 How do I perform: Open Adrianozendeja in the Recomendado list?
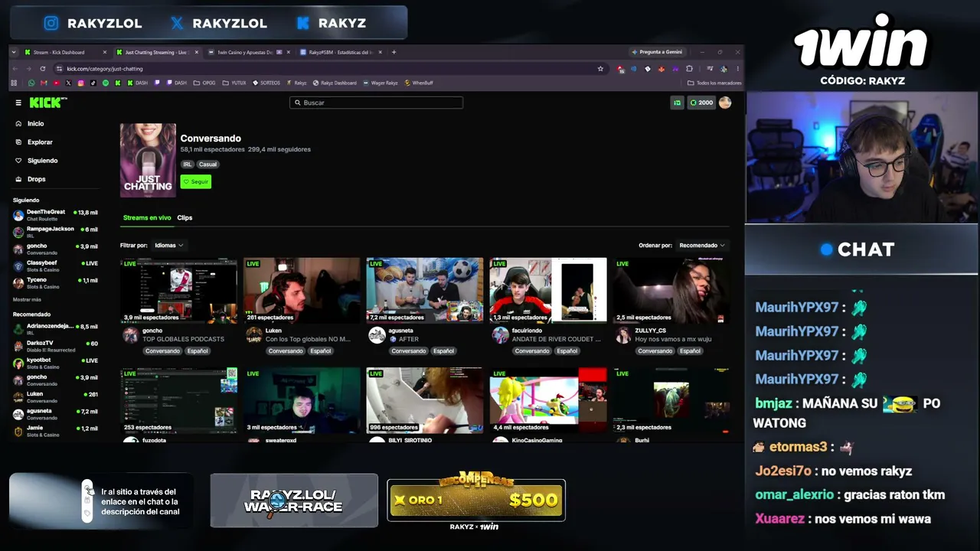55,329
